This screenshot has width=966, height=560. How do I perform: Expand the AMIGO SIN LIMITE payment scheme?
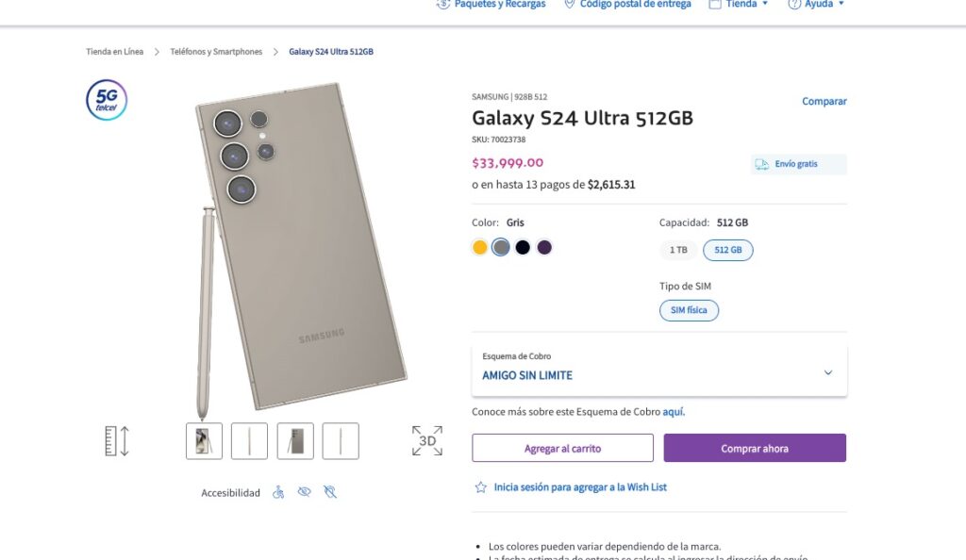click(827, 372)
